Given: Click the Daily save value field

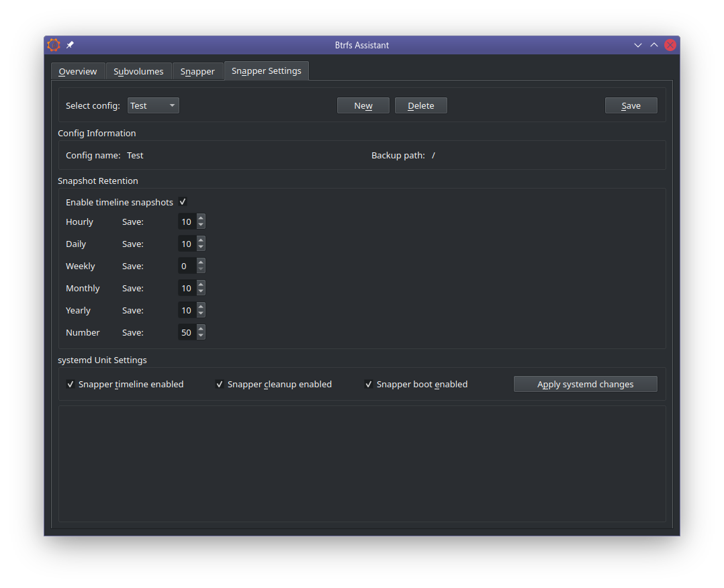Looking at the screenshot, I should click(187, 244).
